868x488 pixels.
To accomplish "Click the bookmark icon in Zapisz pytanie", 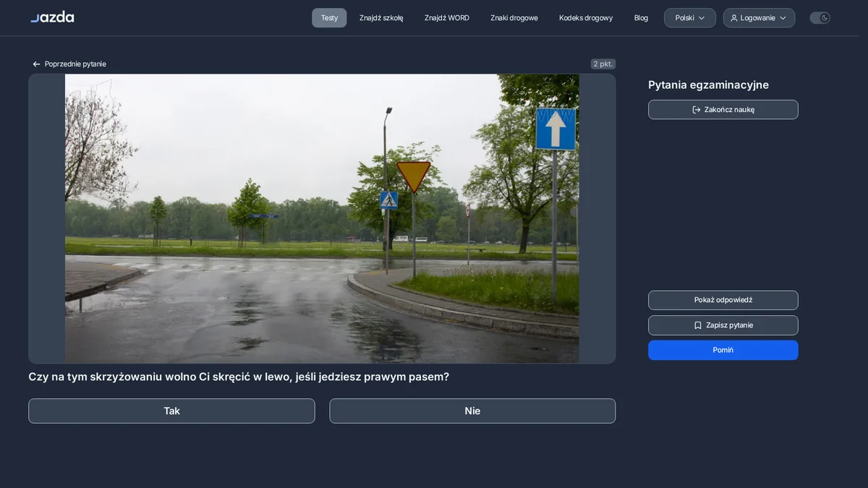I will [x=698, y=325].
